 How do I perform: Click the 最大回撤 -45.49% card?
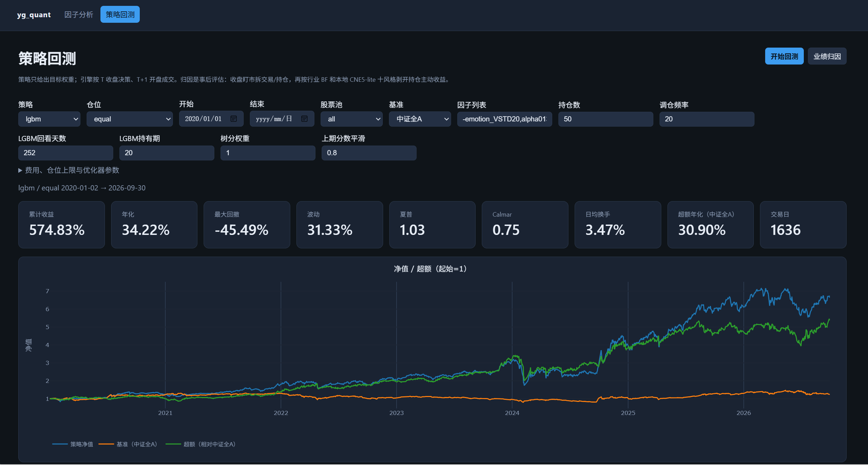[247, 225]
